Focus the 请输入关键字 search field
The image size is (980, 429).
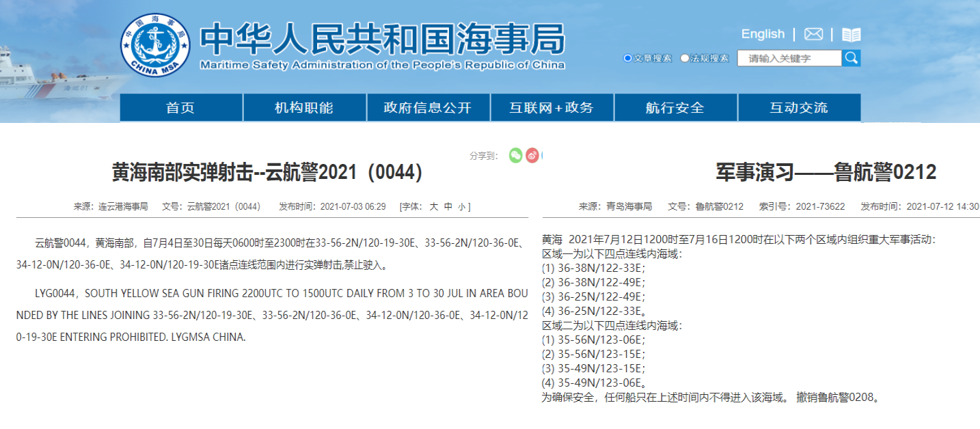point(789,59)
